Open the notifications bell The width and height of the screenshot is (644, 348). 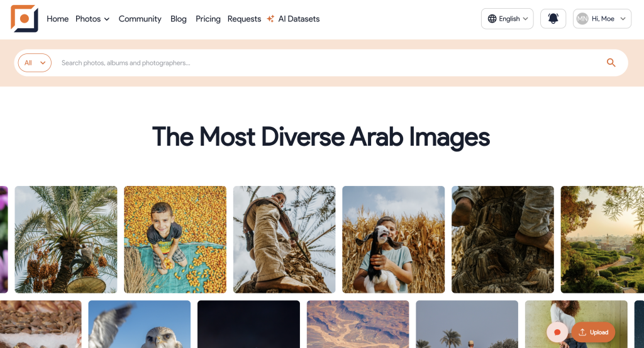553,18
